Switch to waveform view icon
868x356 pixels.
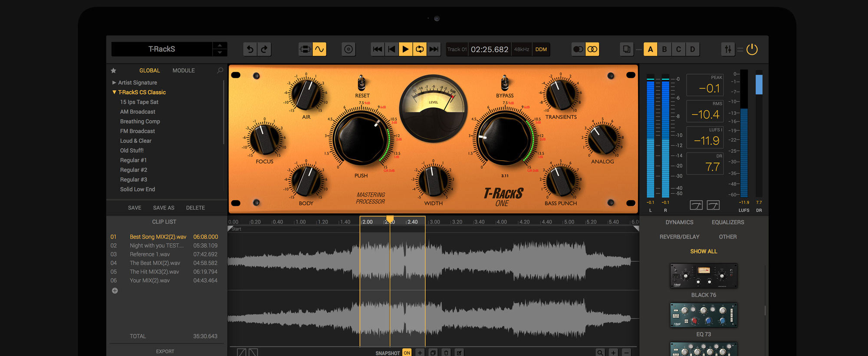click(319, 49)
